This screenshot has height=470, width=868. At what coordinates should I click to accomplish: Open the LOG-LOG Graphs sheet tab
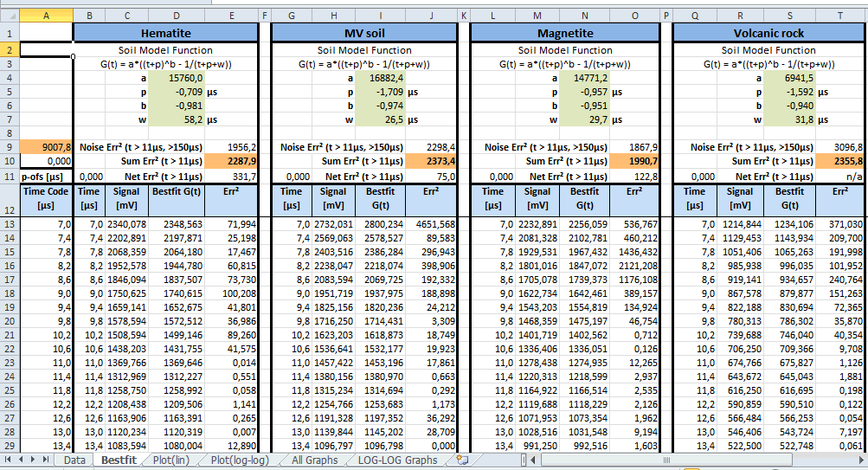tap(397, 460)
